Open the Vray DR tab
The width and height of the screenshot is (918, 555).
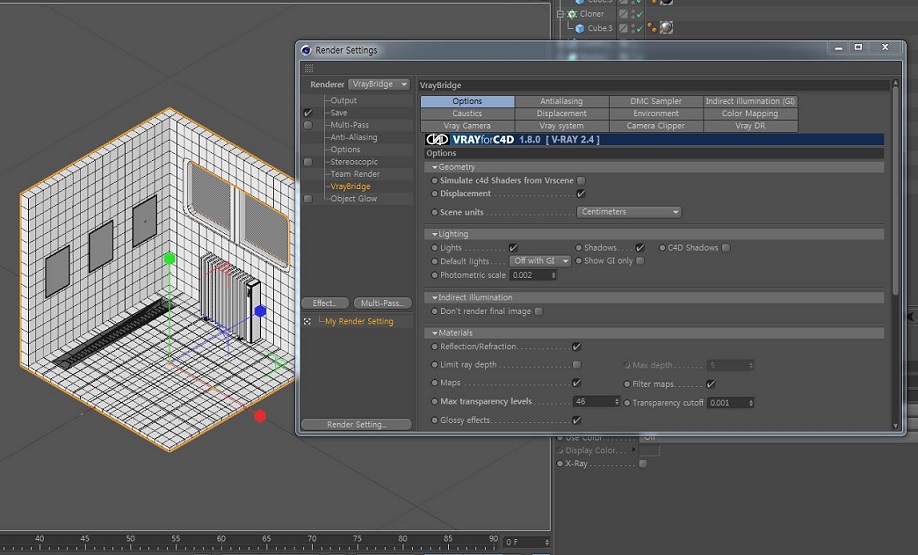point(750,126)
